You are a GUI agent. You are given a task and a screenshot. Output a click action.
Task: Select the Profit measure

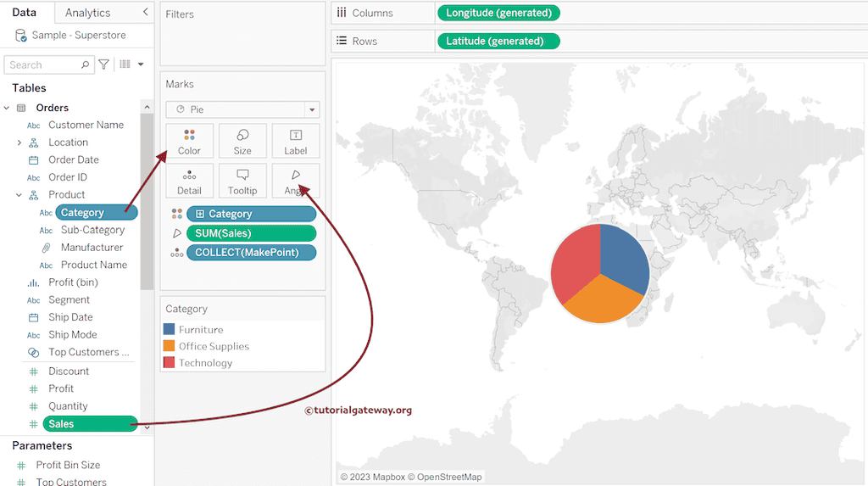(x=61, y=388)
